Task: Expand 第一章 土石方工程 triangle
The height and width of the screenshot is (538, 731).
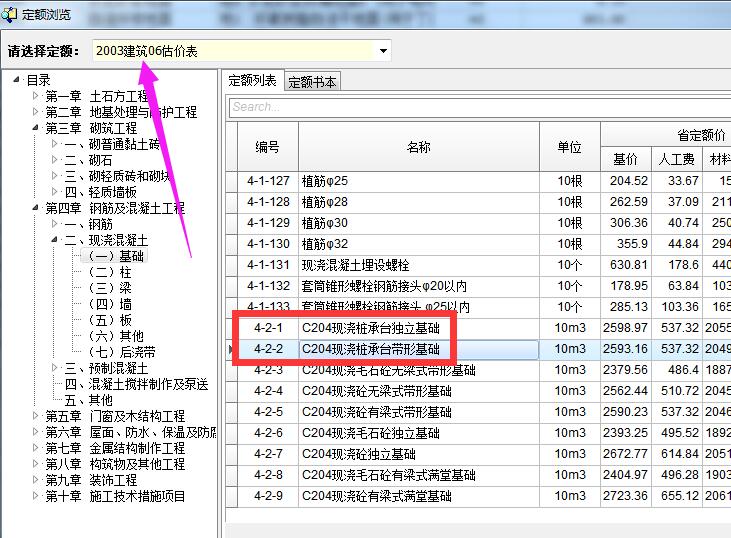Action: click(35, 96)
